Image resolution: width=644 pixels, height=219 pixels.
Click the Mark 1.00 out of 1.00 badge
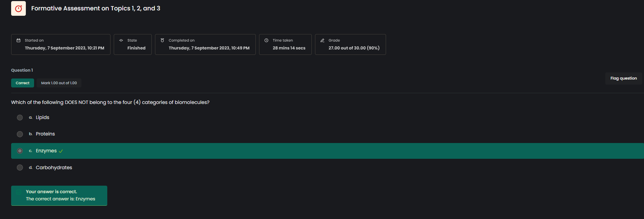click(59, 83)
